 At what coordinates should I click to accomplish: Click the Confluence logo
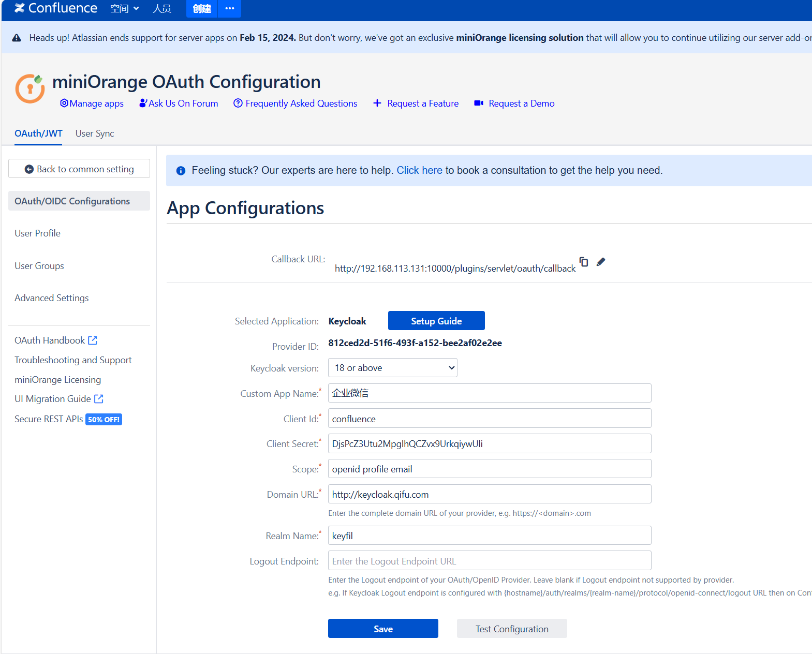click(x=55, y=8)
